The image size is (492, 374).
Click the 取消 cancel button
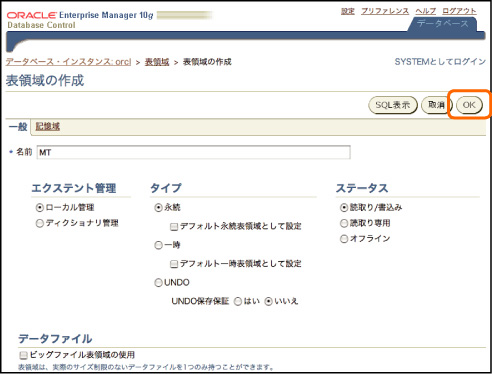(x=436, y=105)
